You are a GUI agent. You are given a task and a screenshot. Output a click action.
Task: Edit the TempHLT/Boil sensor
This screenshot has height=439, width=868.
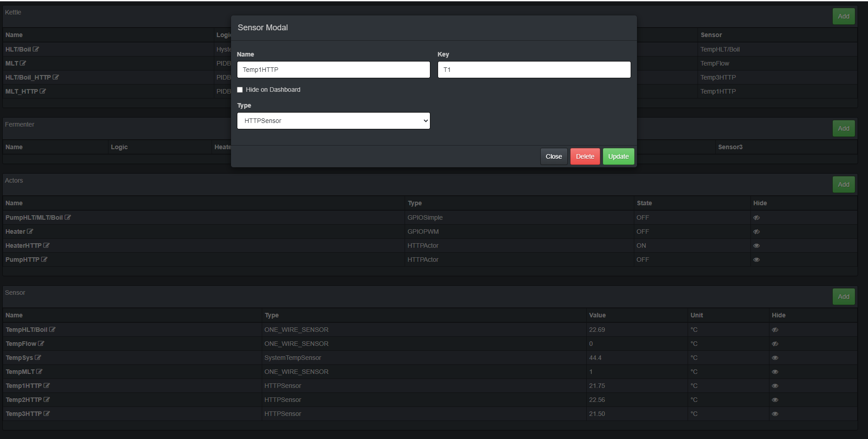click(x=52, y=330)
